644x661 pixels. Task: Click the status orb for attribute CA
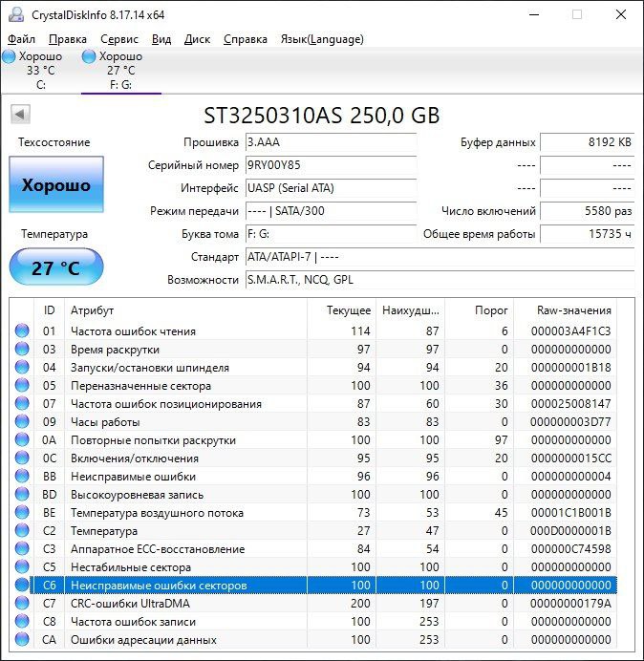tap(22, 639)
